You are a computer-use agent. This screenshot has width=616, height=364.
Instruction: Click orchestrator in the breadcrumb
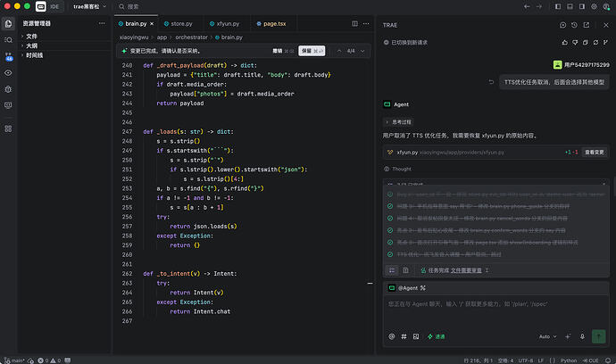191,37
